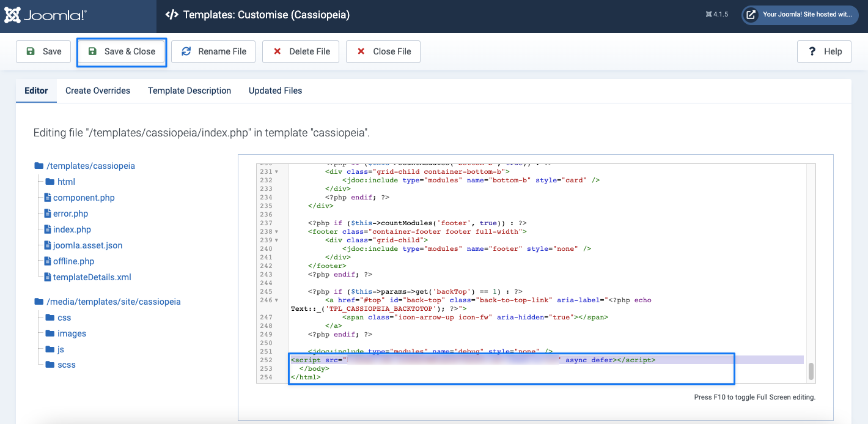This screenshot has width=868, height=424.
Task: Click the closing </html> tag line
Action: pyautogui.click(x=306, y=378)
